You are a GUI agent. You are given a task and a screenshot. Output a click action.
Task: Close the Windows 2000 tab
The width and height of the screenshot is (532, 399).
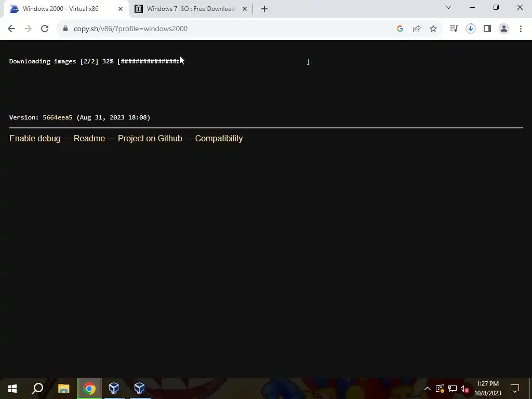click(121, 9)
